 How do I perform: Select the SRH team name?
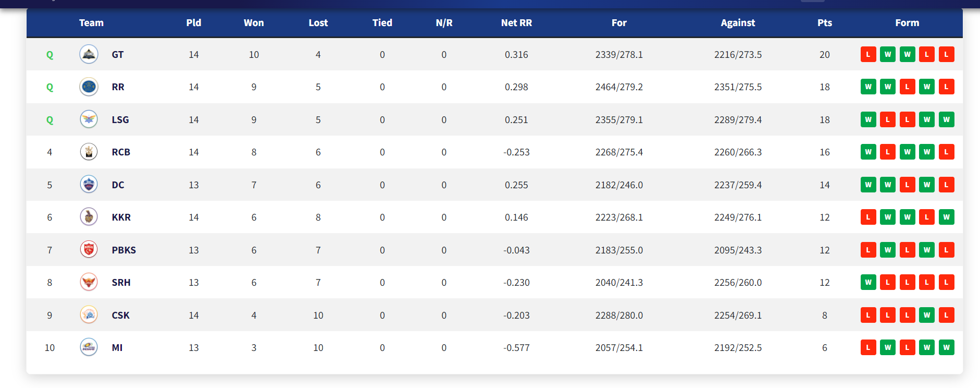(x=121, y=282)
